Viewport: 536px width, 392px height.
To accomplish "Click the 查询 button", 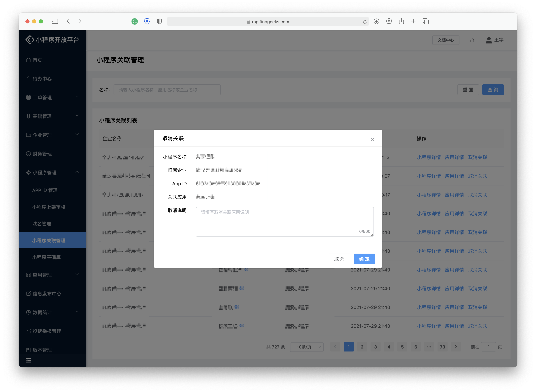I will click(493, 90).
